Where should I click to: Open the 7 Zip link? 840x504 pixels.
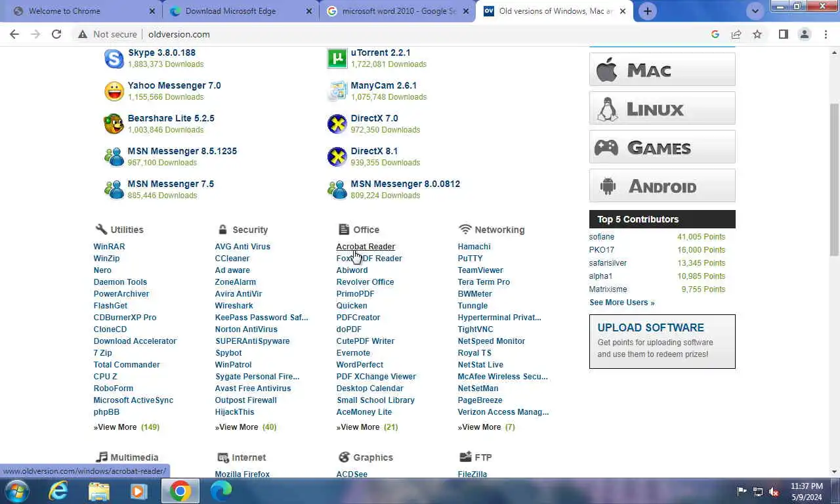pos(103,353)
